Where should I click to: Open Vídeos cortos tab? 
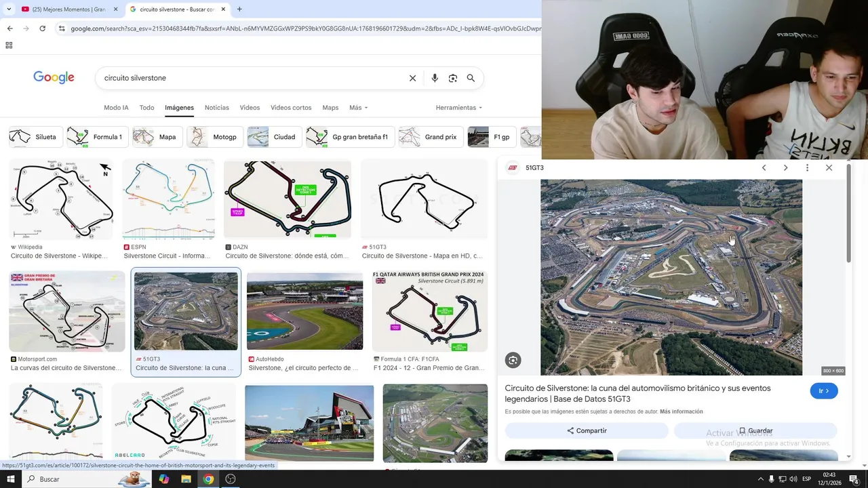[291, 108]
